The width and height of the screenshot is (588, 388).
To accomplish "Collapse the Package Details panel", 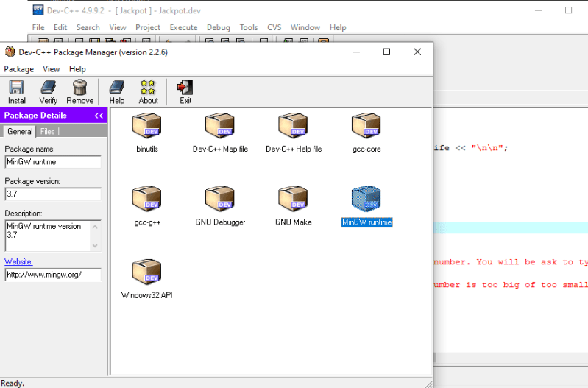I will click(x=99, y=116).
